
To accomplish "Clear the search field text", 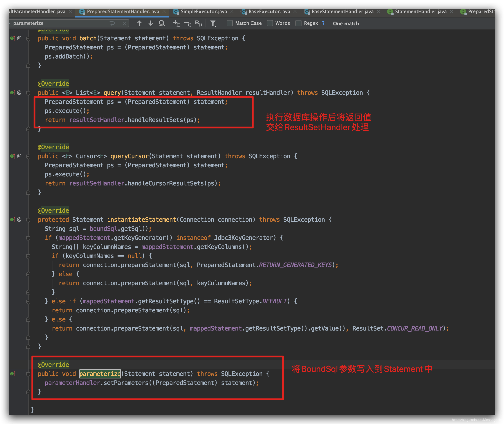I will click(x=124, y=23).
